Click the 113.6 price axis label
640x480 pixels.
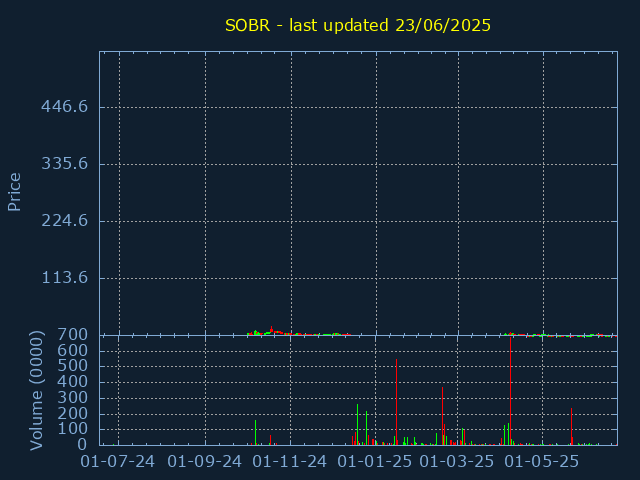point(64,278)
